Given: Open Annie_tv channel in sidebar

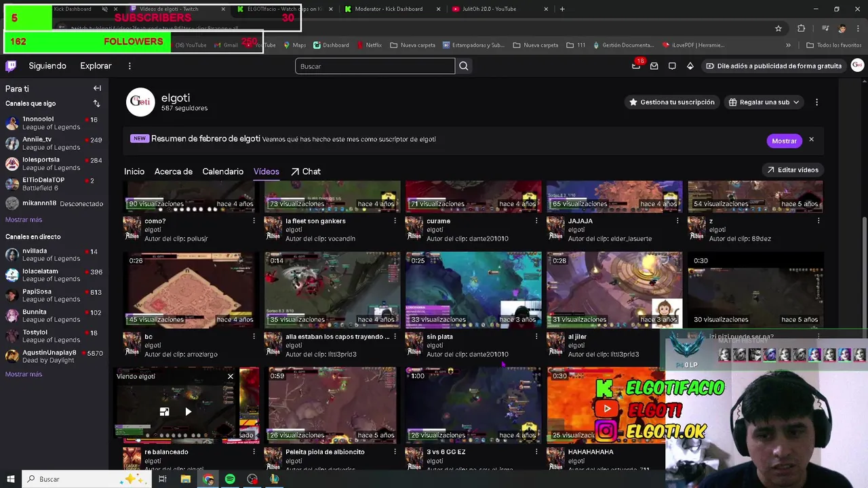Looking at the screenshot, I should 54,143.
